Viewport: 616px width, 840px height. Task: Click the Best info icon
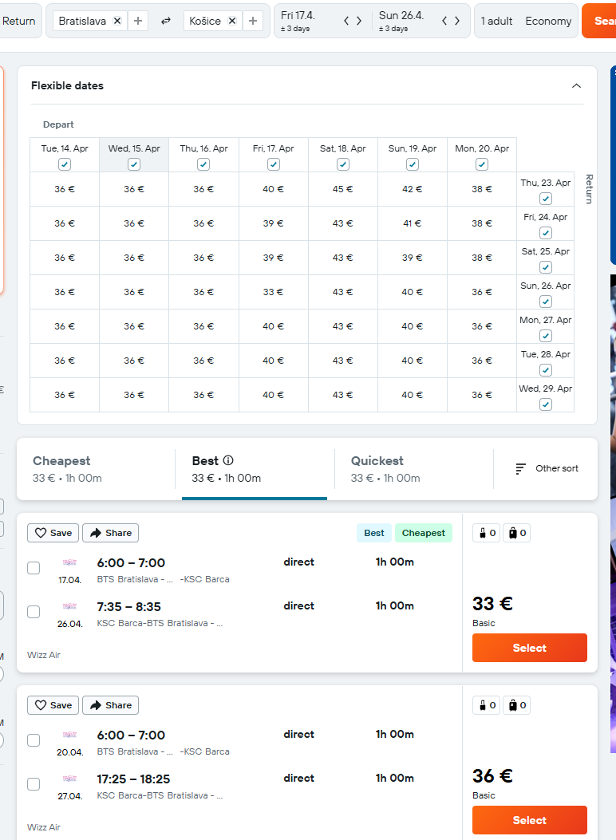[x=228, y=460]
